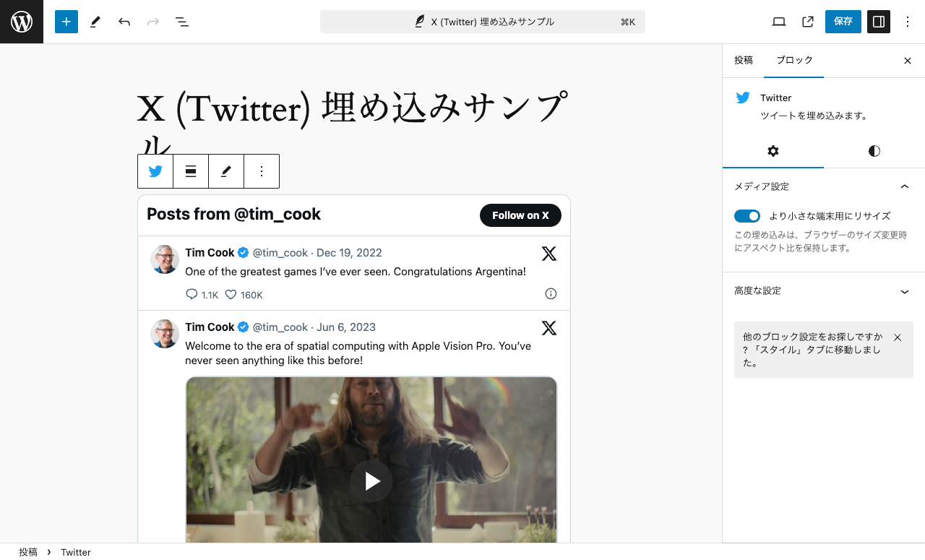This screenshot has width=925, height=560.
Task: Open block toolbar options three dots
Action: point(262,171)
